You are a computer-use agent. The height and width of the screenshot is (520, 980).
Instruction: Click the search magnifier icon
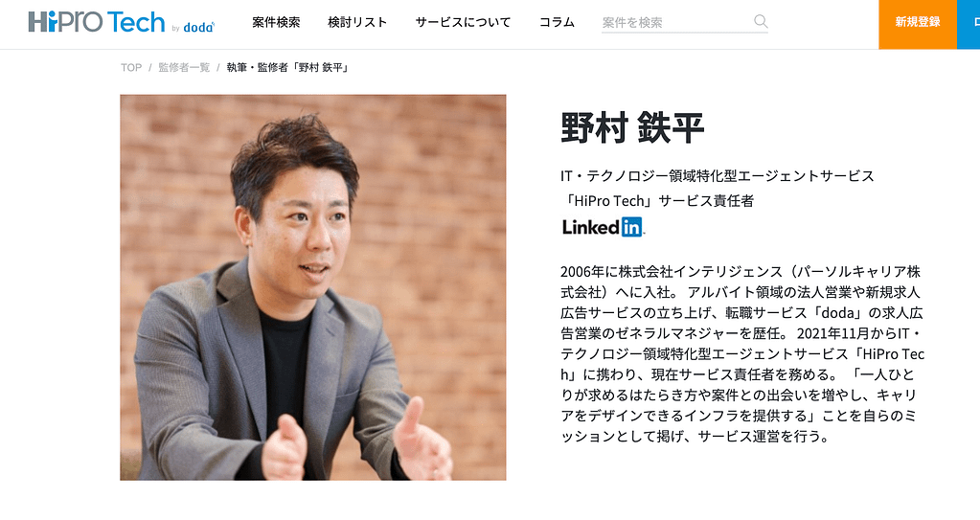point(760,21)
